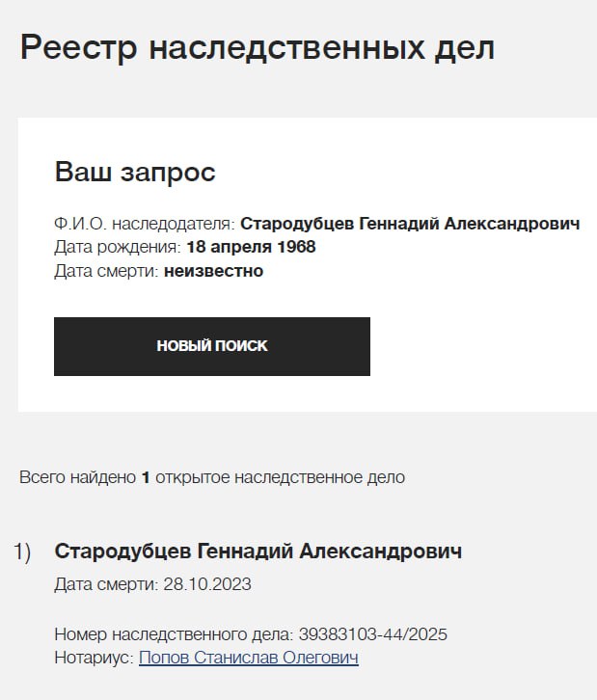
Task: Select the bold testator name in query card
Action: [410, 224]
